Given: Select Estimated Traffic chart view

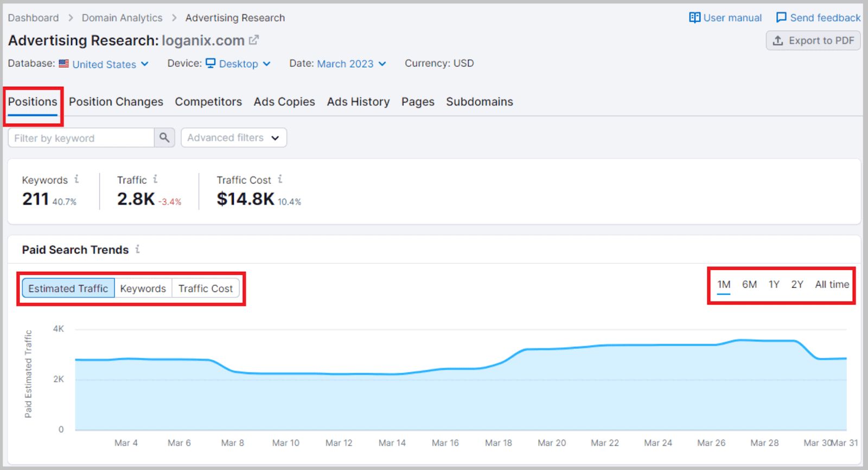Looking at the screenshot, I should click(x=68, y=288).
